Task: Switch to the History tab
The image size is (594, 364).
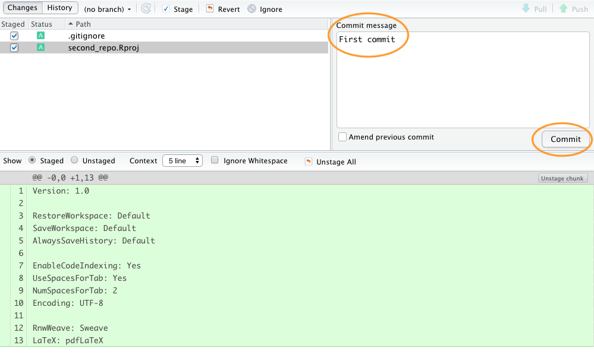Action: click(59, 8)
